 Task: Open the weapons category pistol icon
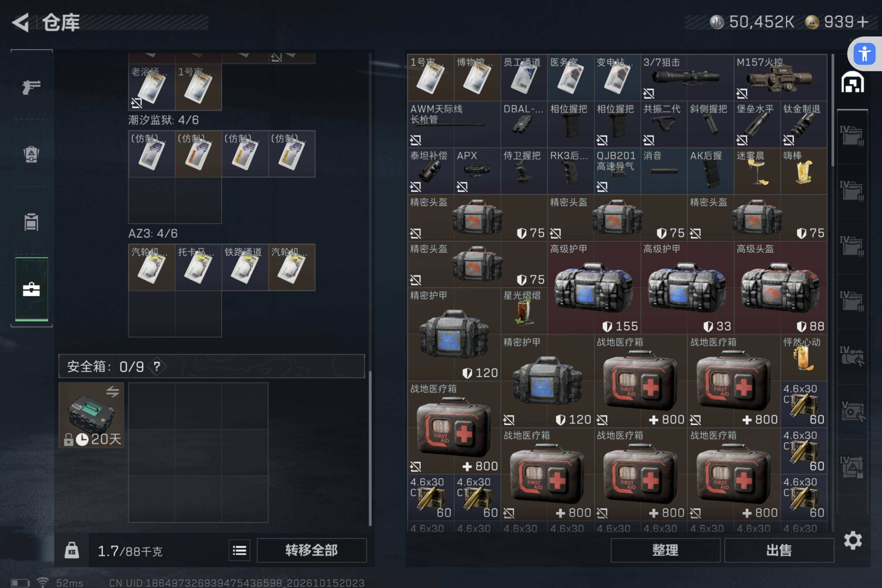coord(31,87)
